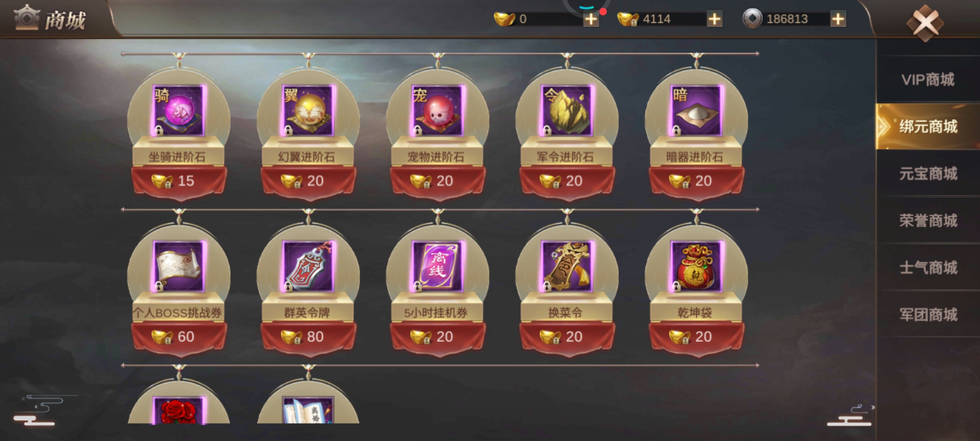Select the 幻翼进阶石 wing stone icon
980x441 pixels.
tap(308, 110)
